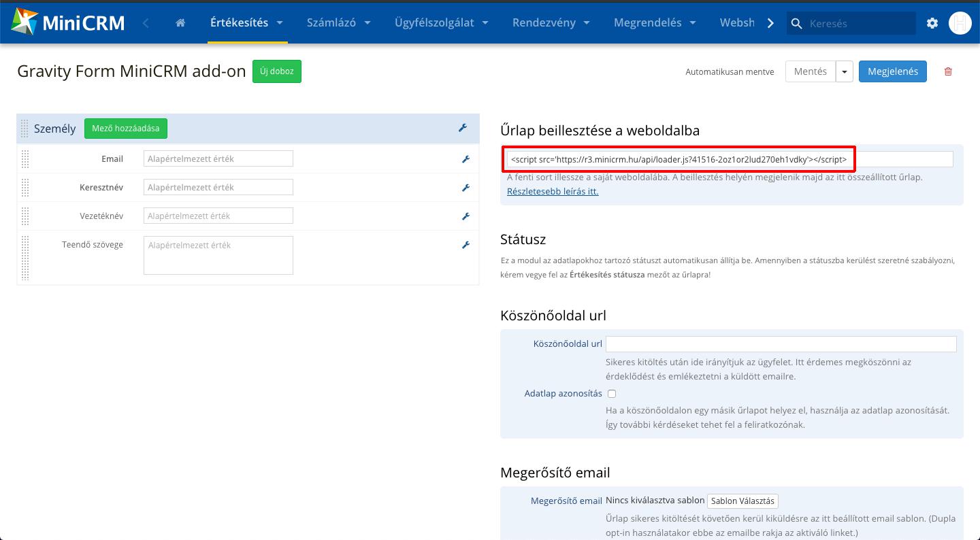This screenshot has height=540, width=980.
Task: Click the Automatikusan mentve status text
Action: (x=730, y=71)
